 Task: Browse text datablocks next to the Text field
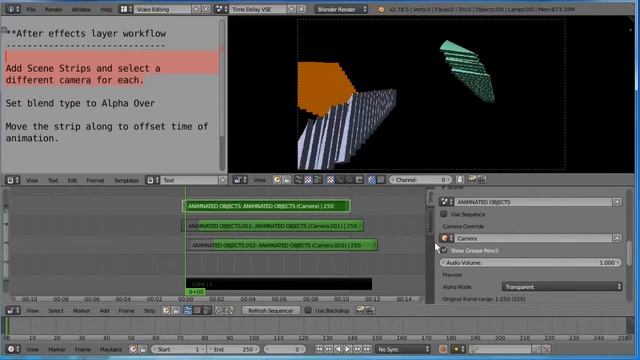(x=153, y=180)
